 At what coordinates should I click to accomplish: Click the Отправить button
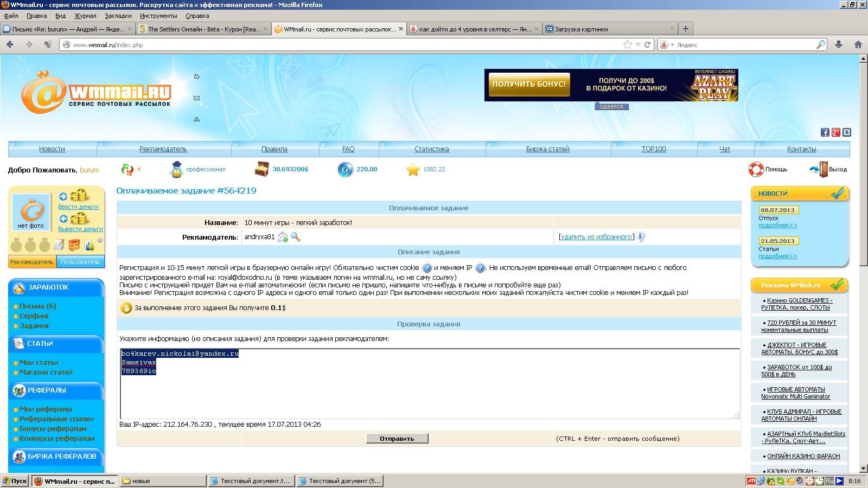(397, 439)
